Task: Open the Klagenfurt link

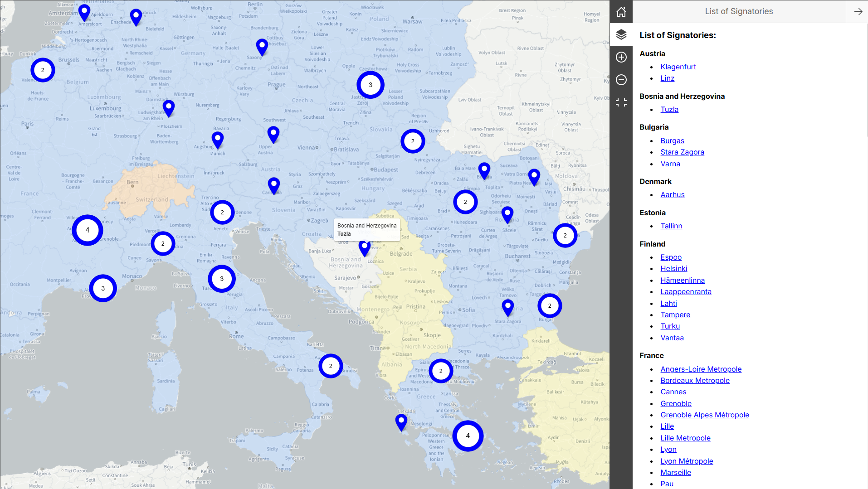Action: [678, 67]
